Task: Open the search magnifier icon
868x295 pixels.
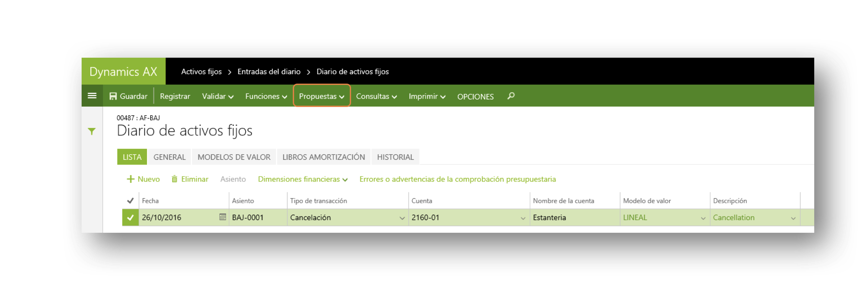Action: pos(511,96)
